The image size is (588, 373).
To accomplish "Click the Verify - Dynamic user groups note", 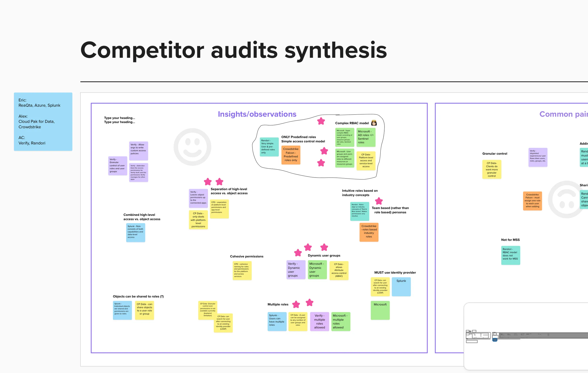I will (296, 270).
